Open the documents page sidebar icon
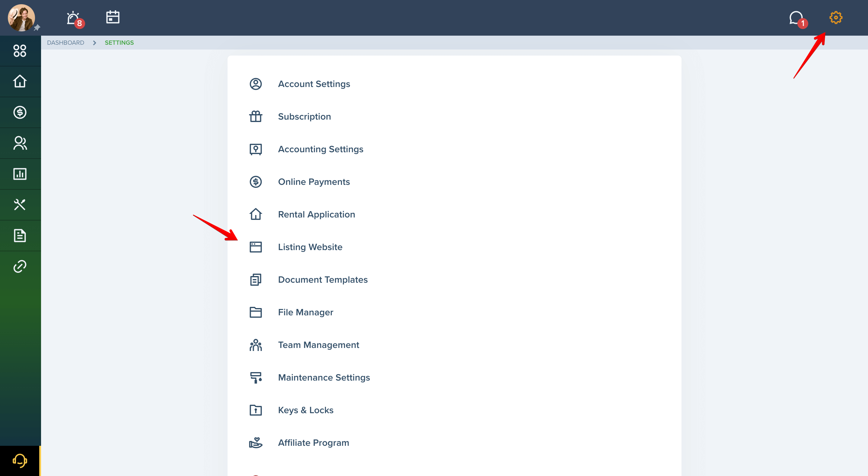Image resolution: width=868 pixels, height=476 pixels. 20,235
